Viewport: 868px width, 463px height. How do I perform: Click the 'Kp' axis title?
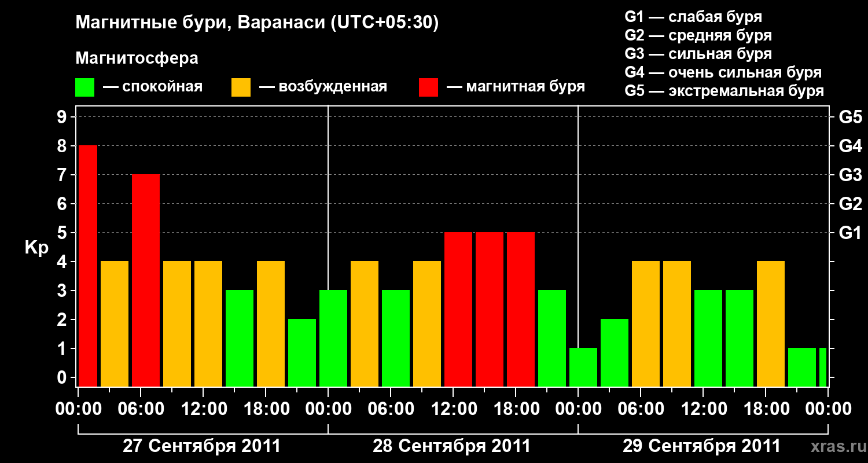(x=36, y=248)
